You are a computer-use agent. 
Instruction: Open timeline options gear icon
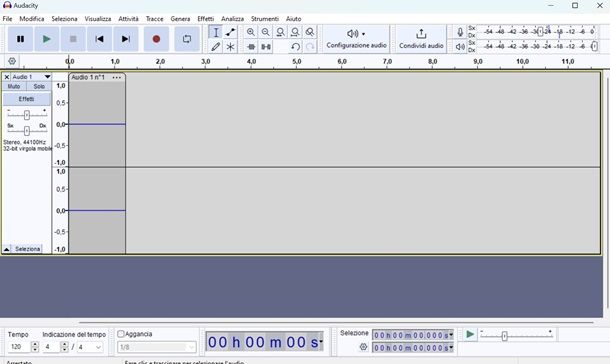click(12, 61)
